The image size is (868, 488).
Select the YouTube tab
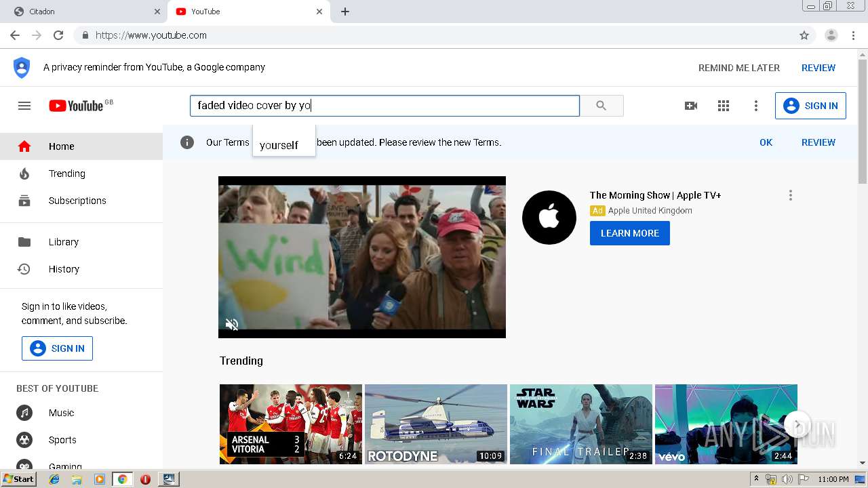coord(248,12)
